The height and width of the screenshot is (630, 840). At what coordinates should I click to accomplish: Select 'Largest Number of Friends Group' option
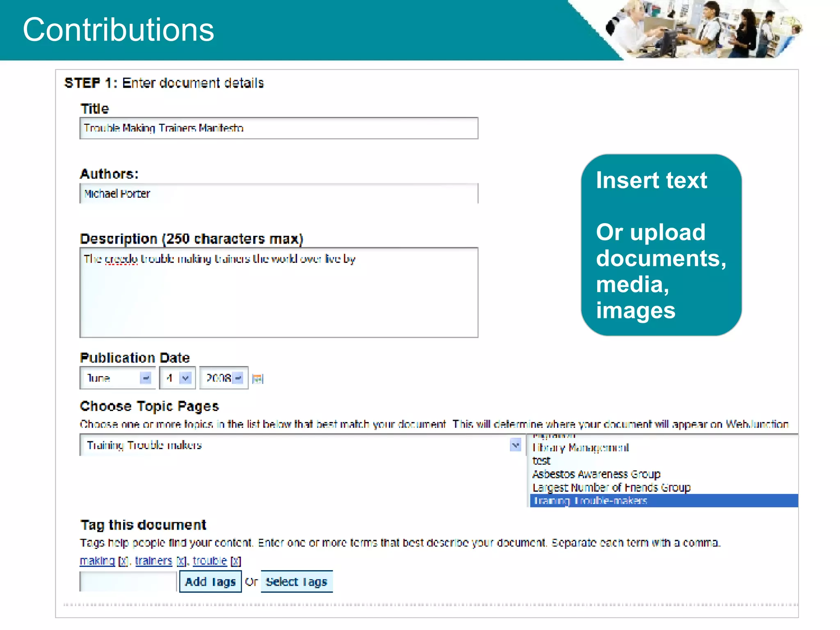pyautogui.click(x=611, y=488)
